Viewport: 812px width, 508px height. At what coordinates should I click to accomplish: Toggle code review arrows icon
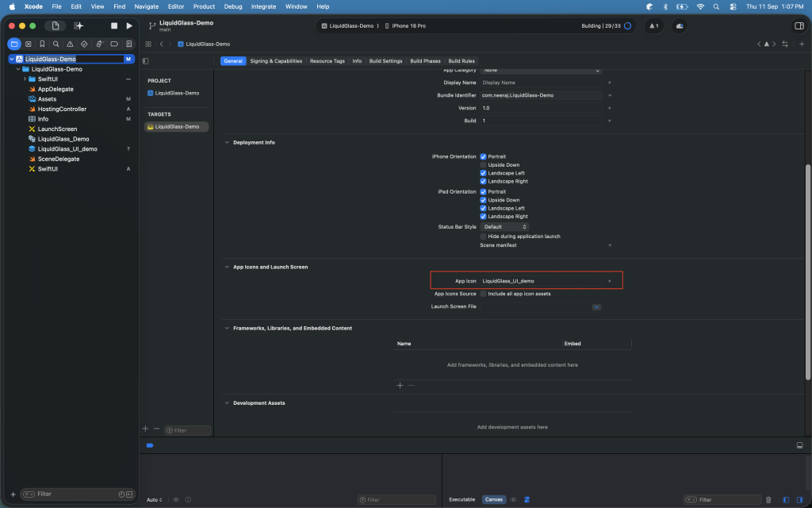click(785, 44)
